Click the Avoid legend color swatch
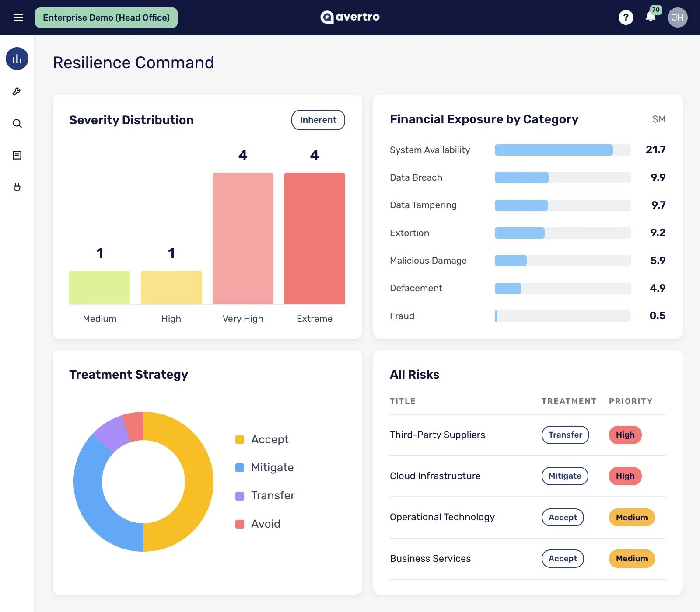The height and width of the screenshot is (612, 700). pos(240,524)
